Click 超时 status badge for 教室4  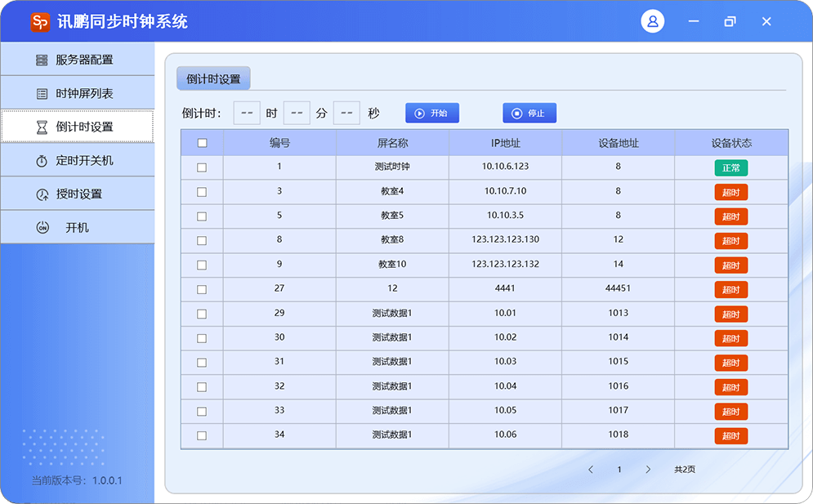point(731,193)
